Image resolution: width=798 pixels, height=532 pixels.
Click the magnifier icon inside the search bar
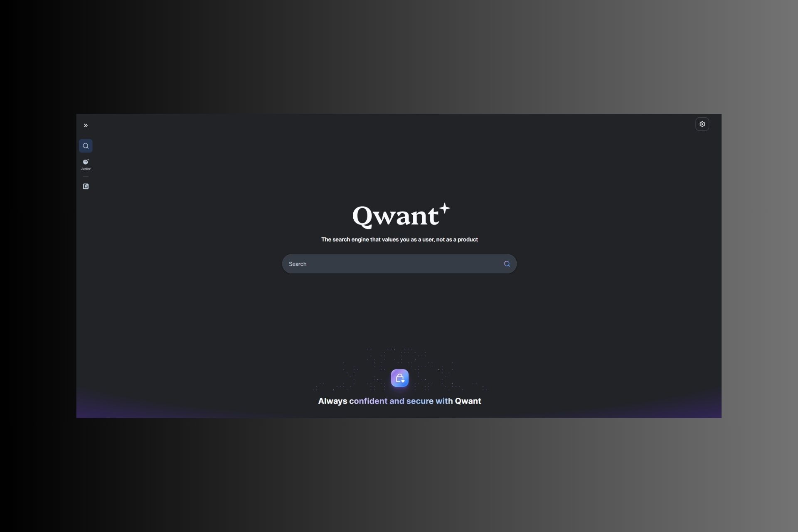point(507,264)
